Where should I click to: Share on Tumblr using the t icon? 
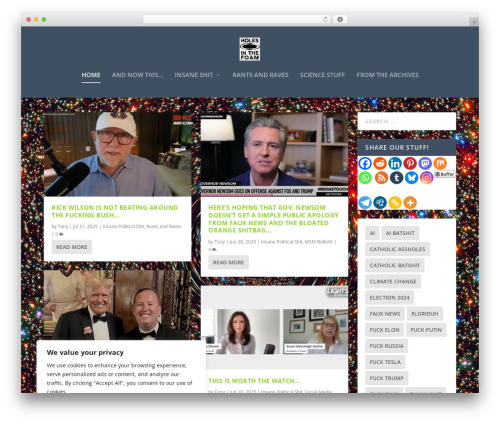point(396,178)
